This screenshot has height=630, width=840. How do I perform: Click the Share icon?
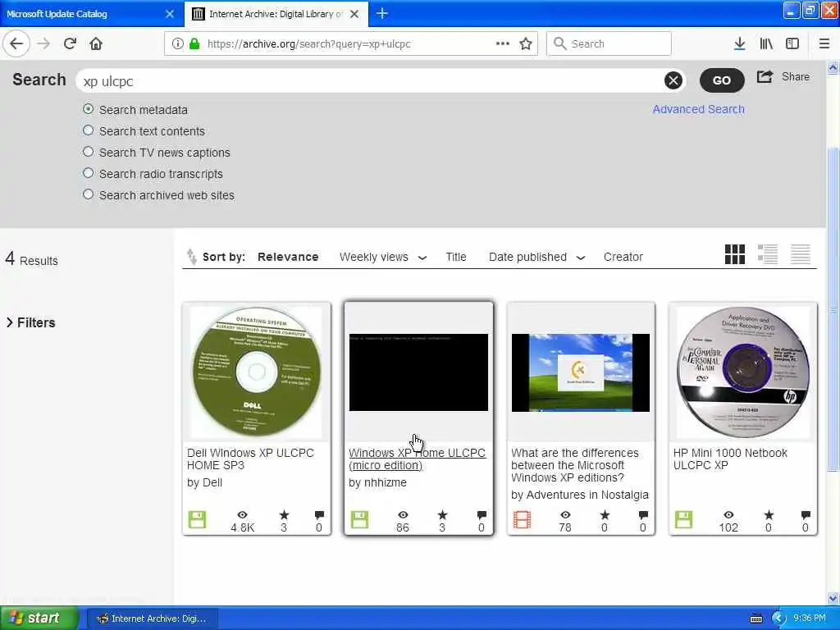pyautogui.click(x=765, y=76)
